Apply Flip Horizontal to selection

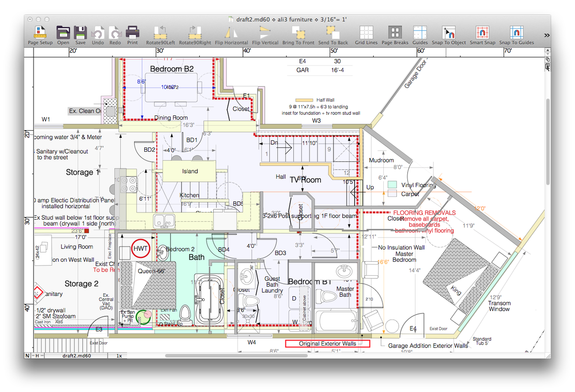(231, 35)
